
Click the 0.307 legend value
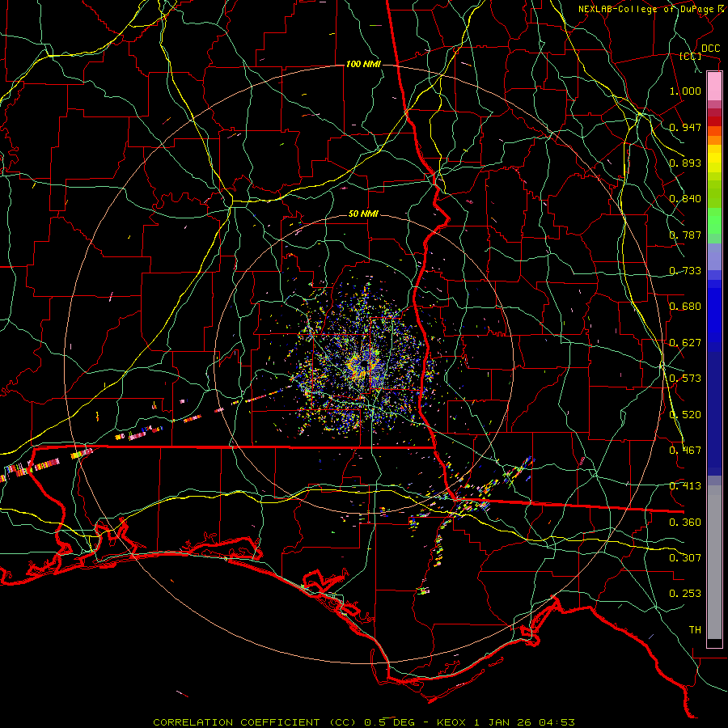pyautogui.click(x=685, y=558)
